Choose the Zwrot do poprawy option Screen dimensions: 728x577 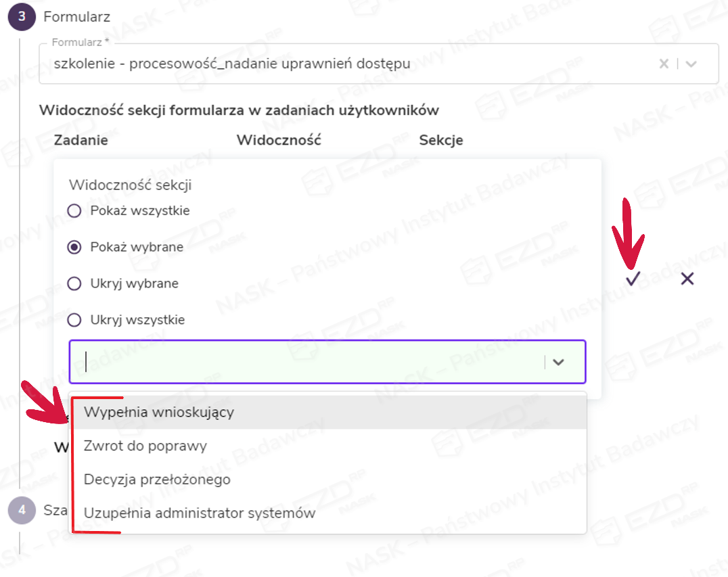tap(145, 446)
